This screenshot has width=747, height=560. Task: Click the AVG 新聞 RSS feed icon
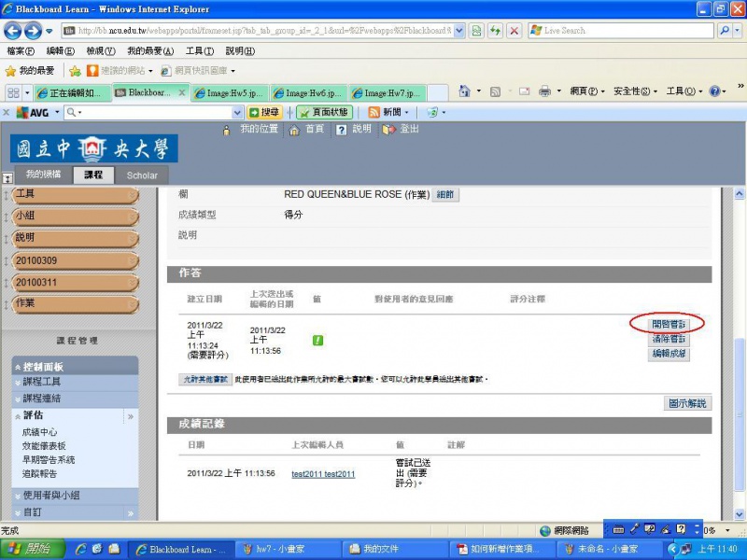point(373,112)
